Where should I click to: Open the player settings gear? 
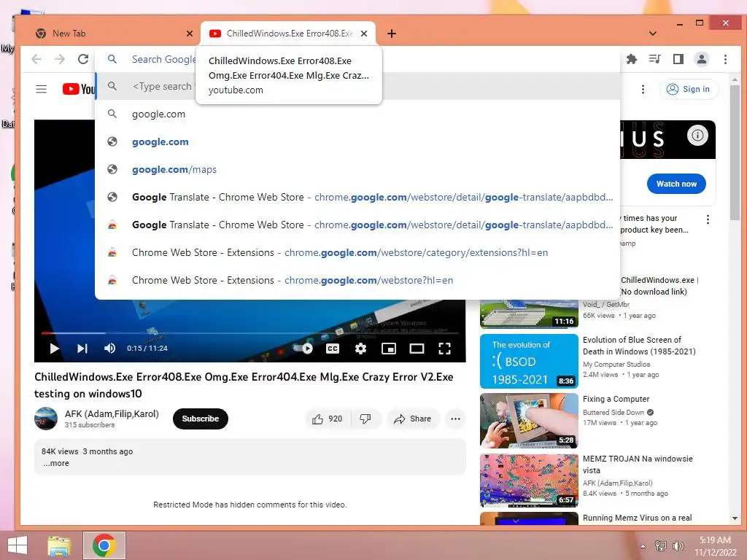coord(360,349)
